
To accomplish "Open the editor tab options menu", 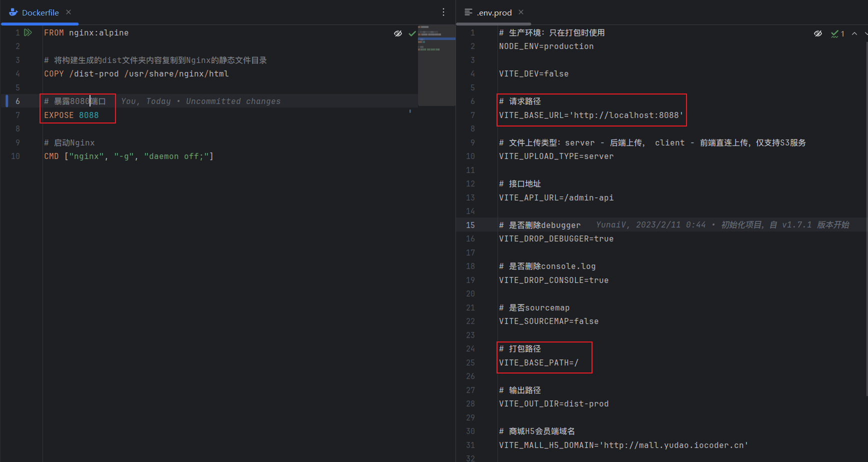I will [x=443, y=12].
